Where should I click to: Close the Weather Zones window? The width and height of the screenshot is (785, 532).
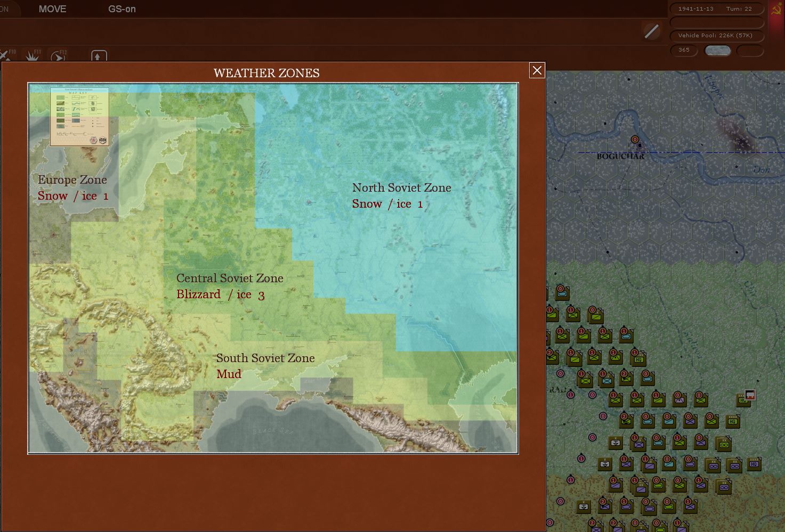537,70
